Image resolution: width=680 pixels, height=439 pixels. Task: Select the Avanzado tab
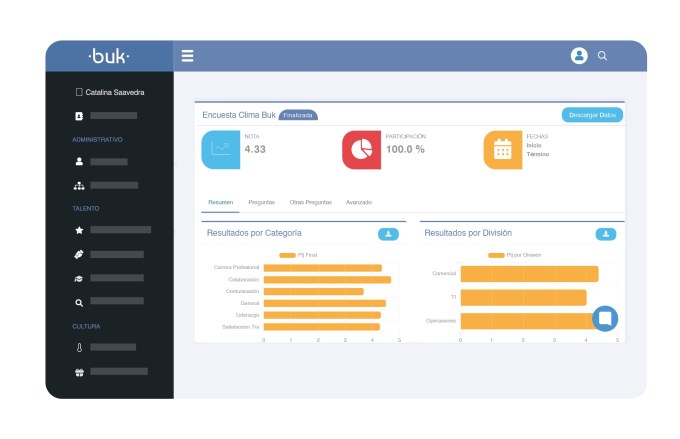[359, 202]
